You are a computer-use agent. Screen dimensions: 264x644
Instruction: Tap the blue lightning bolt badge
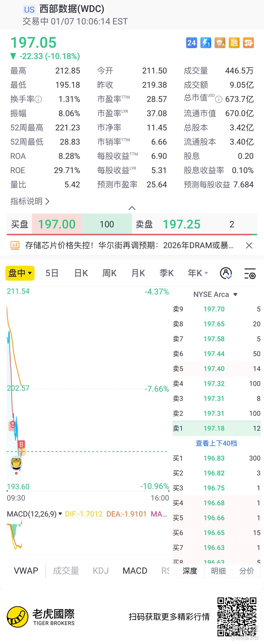click(x=206, y=43)
